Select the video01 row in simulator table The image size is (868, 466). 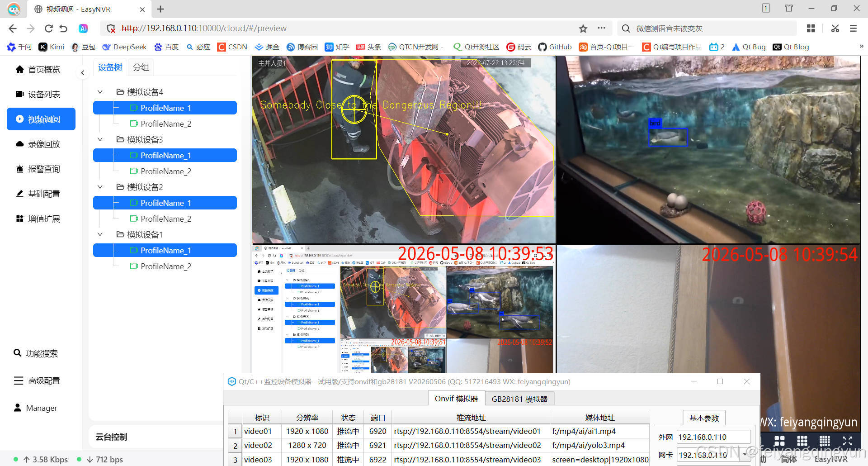(x=439, y=431)
